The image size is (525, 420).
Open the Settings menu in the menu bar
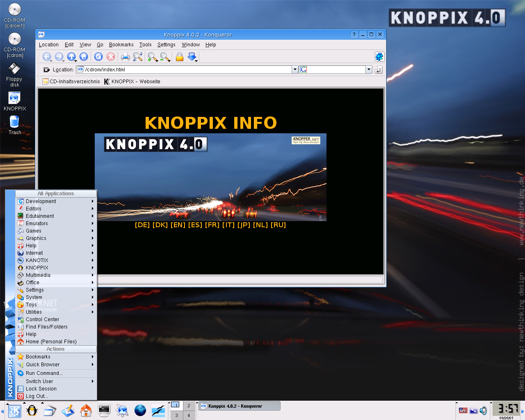(x=167, y=45)
